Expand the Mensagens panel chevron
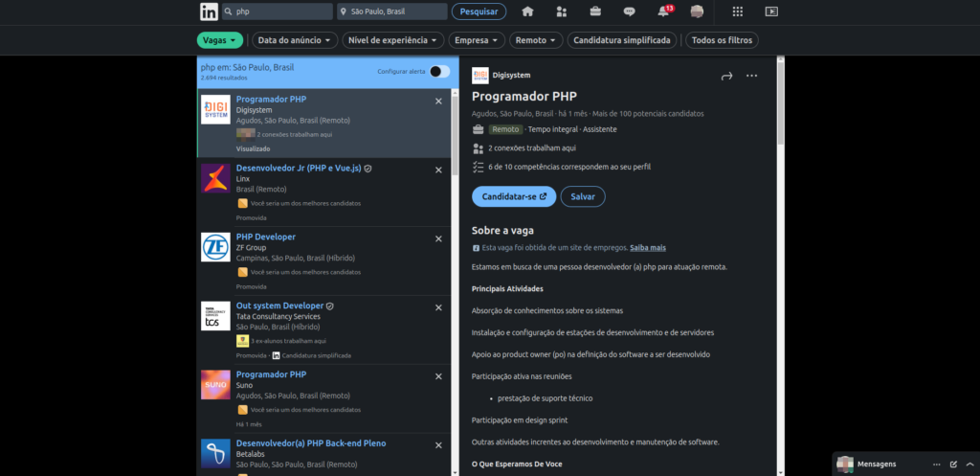Screen dimensions: 980x476 pos(969,465)
